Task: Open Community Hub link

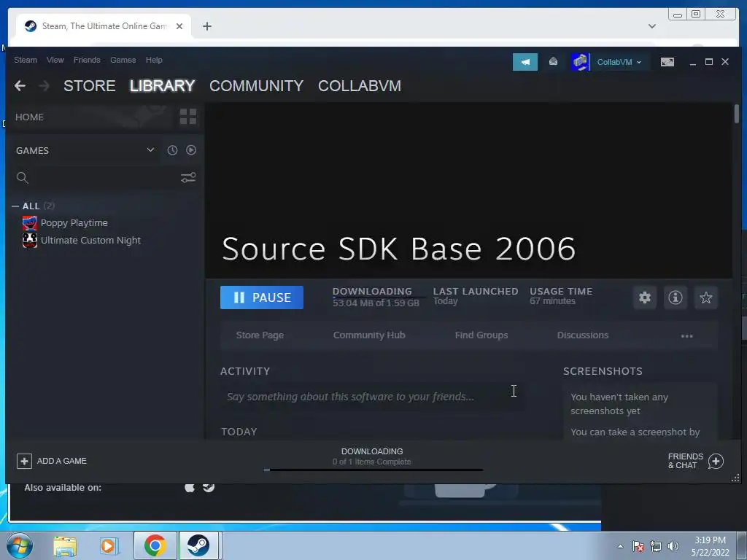Action: click(x=369, y=335)
